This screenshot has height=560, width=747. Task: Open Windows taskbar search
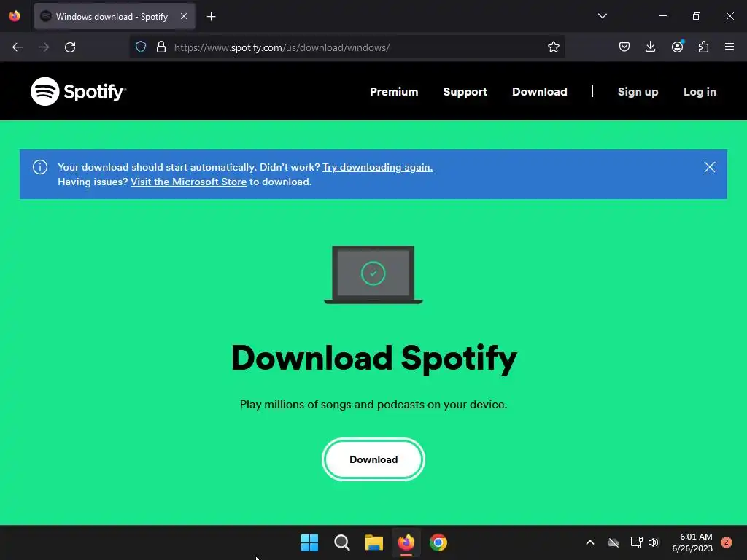pos(341,542)
